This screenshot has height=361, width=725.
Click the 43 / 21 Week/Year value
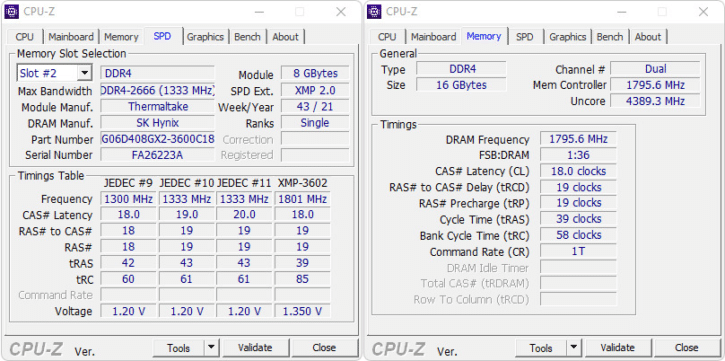315,107
